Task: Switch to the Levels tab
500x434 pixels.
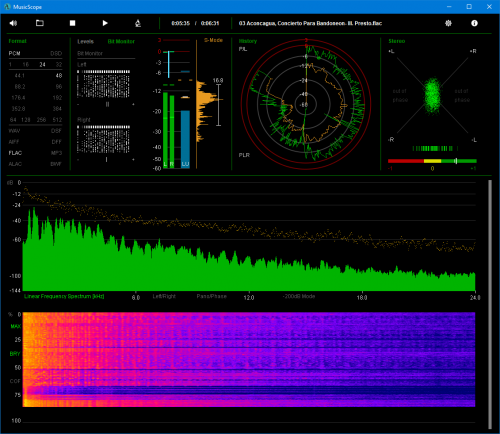Action: (85, 41)
